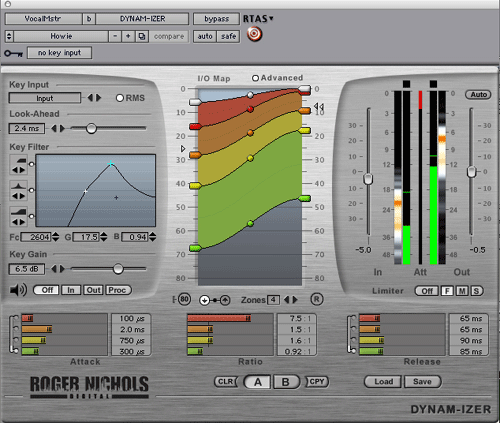Click the orange zone handle on the map's right edge

tap(305, 111)
